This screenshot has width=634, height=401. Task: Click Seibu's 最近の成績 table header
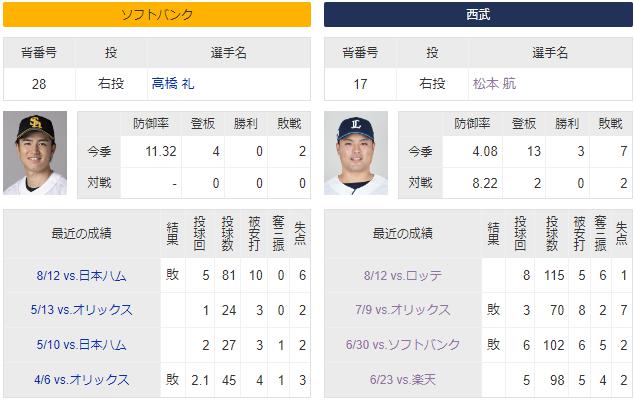(403, 234)
